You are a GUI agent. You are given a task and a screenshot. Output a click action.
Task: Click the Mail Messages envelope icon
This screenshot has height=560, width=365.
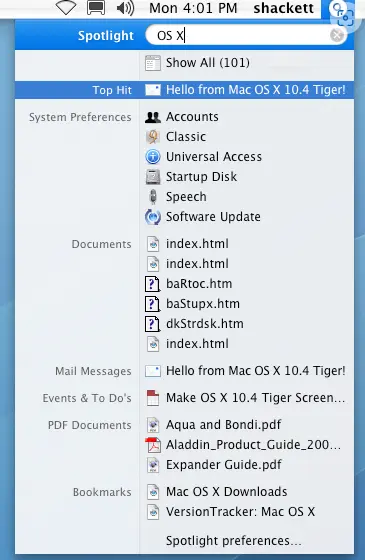point(153,371)
